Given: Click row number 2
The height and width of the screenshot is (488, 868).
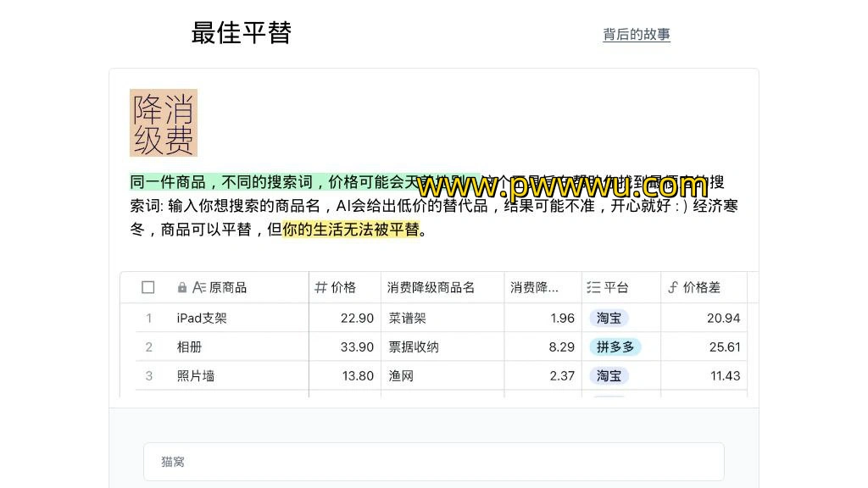Looking at the screenshot, I should 148,347.
